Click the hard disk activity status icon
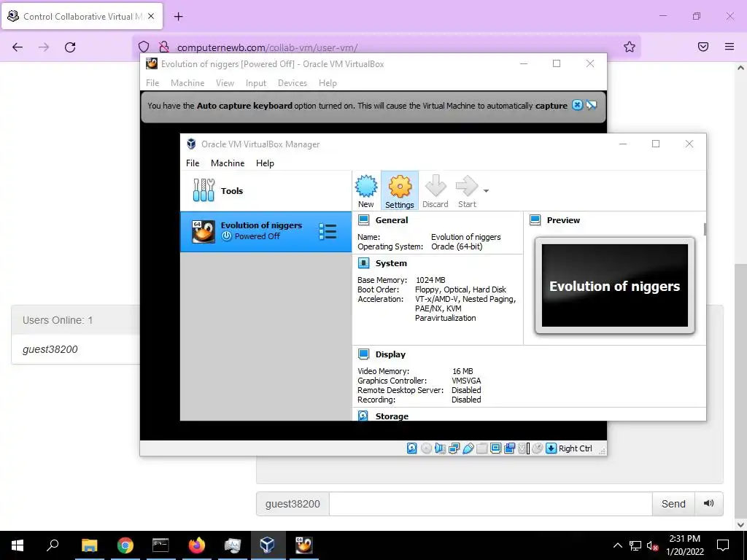Viewport: 747px width, 560px height. tap(412, 448)
